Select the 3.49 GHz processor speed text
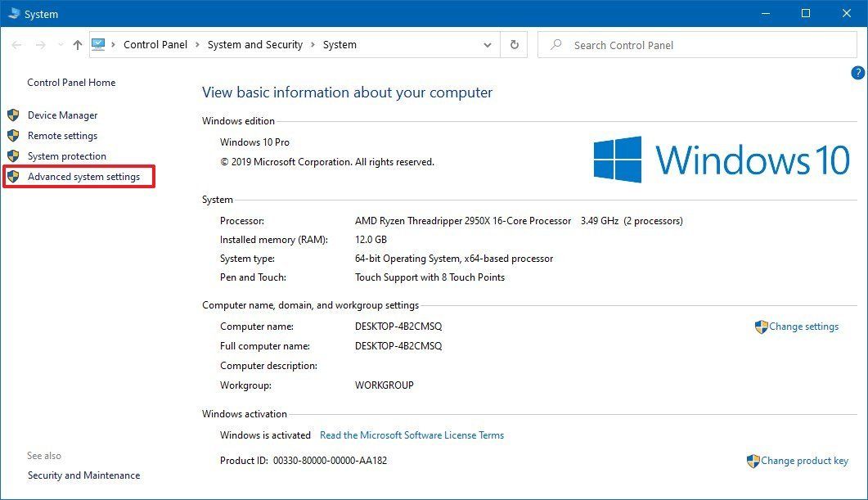Viewport: 868px width, 500px height. point(600,221)
